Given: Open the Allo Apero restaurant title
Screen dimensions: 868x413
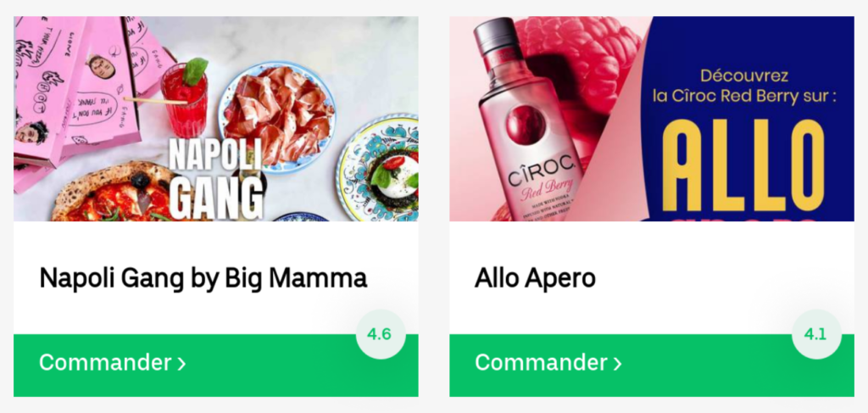Looking at the screenshot, I should 535,278.
